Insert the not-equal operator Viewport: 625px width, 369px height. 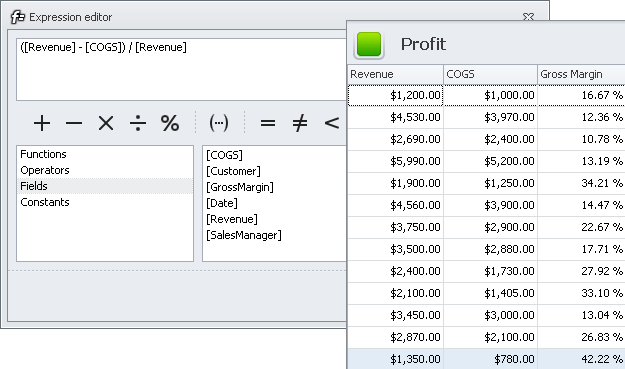coord(300,123)
